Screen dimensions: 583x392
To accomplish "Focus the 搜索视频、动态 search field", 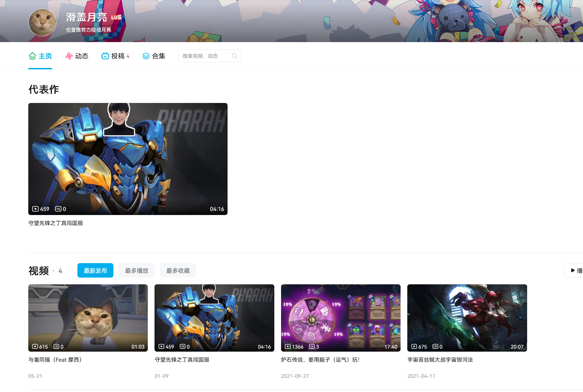I will click(x=209, y=56).
